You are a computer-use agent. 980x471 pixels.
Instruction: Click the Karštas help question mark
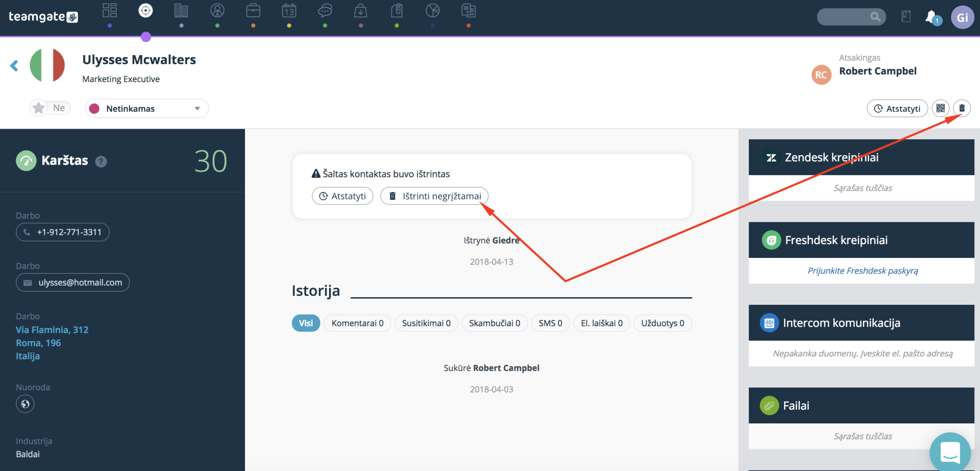tap(101, 161)
